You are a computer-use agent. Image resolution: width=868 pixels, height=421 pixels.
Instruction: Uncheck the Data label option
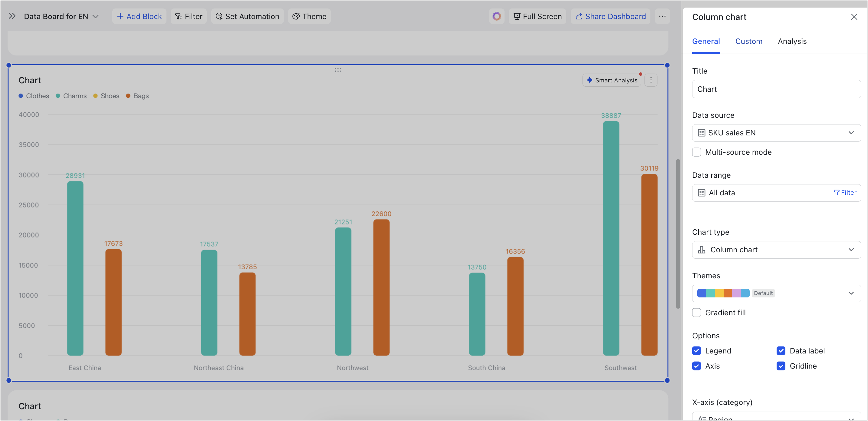781,351
